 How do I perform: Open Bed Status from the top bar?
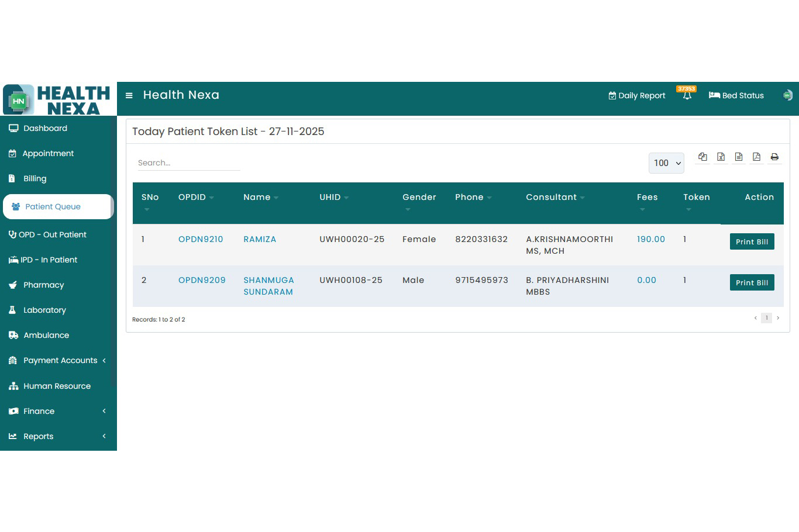pyautogui.click(x=736, y=95)
